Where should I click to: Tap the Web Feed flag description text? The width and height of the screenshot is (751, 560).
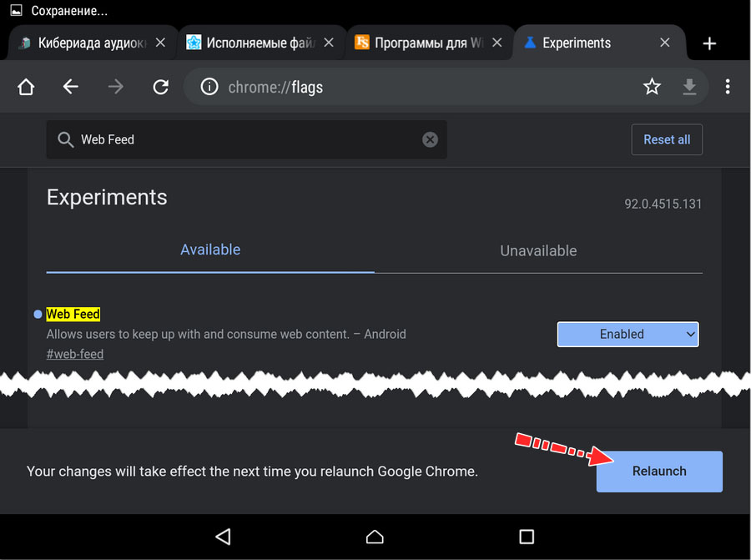[226, 334]
